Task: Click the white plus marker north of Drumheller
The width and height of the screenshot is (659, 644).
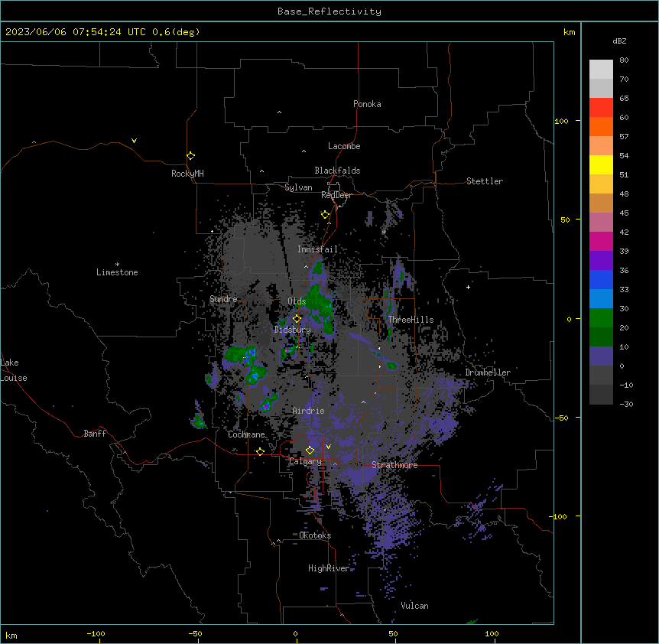Action: click(x=468, y=287)
